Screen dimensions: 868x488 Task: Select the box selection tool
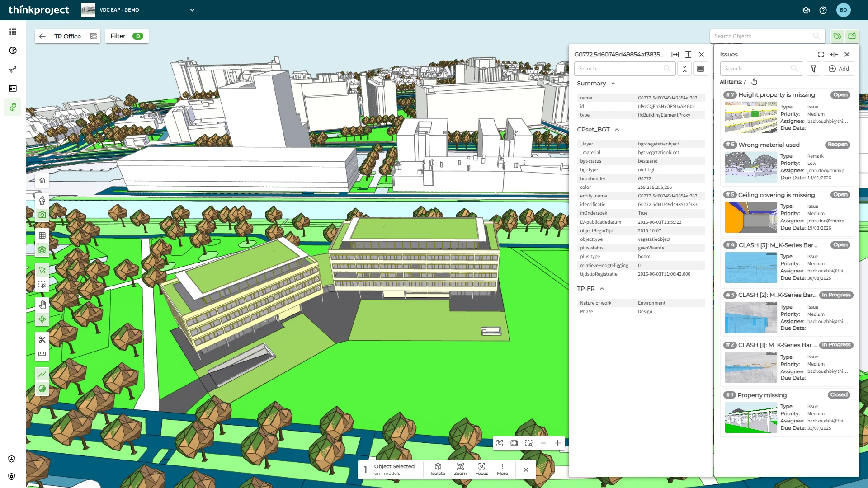(x=42, y=285)
